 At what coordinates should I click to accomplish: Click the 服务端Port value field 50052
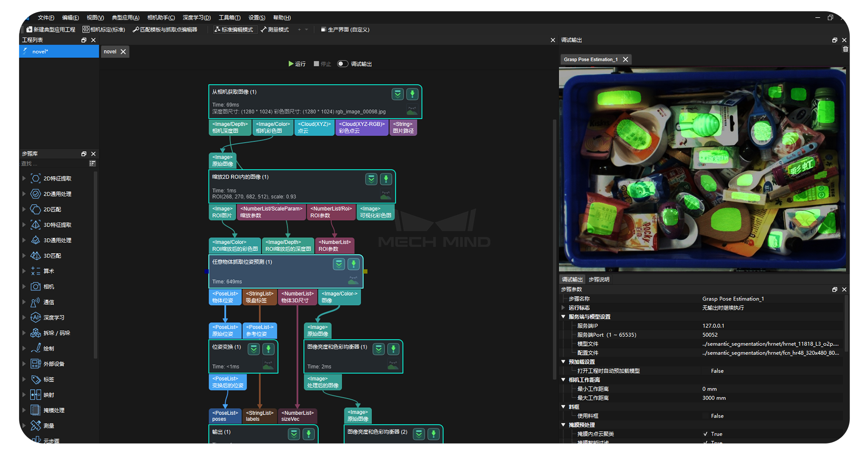(710, 335)
